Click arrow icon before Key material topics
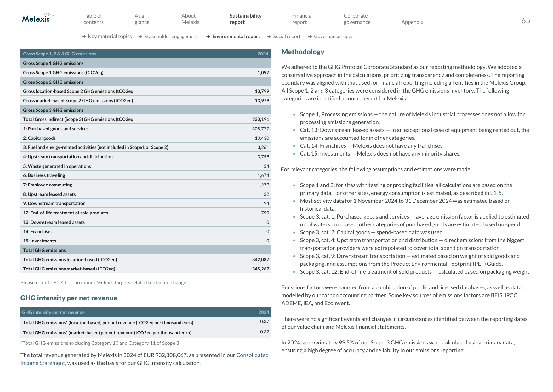The image size is (553, 392). 84,37
